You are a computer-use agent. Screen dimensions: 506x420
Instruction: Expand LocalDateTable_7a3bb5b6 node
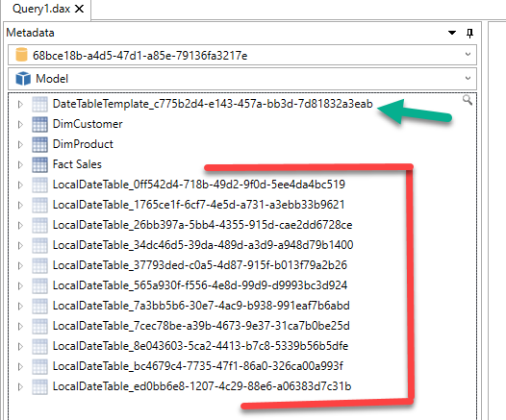coord(20,306)
